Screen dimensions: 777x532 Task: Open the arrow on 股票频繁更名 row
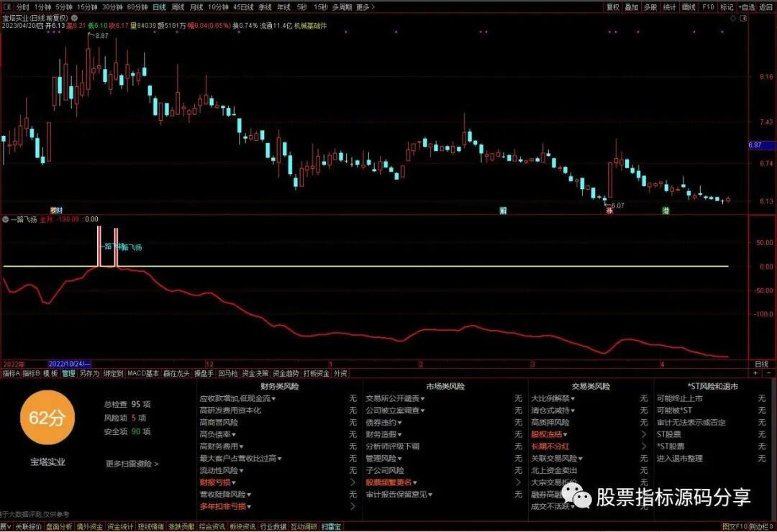tap(518, 482)
